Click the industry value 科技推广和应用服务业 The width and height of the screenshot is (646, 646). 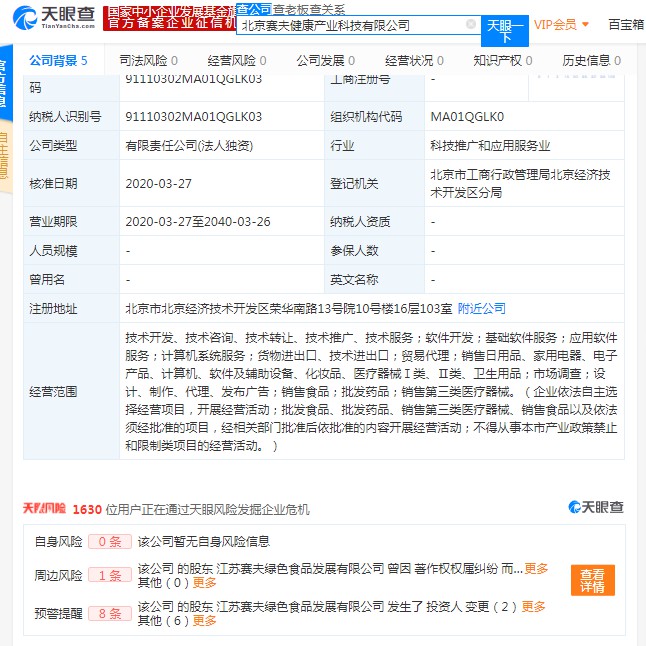pyautogui.click(x=490, y=145)
